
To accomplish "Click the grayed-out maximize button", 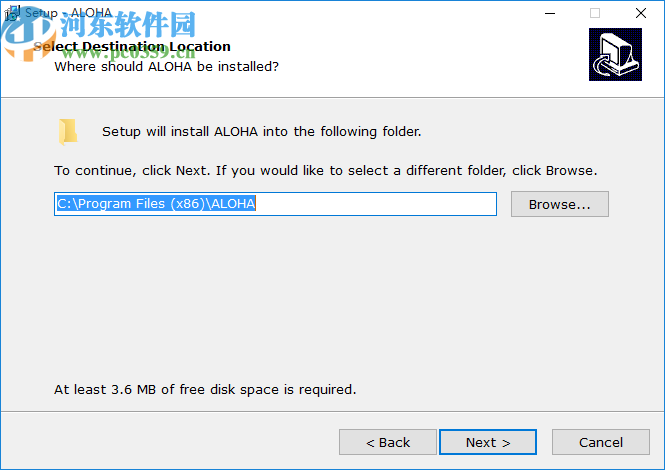I will (595, 13).
